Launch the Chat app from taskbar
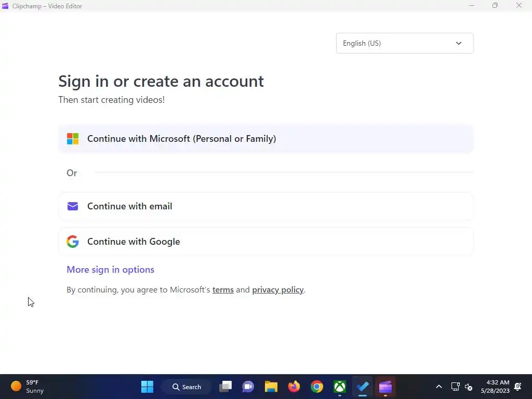Viewport: 532px width, 399px height. (x=248, y=387)
